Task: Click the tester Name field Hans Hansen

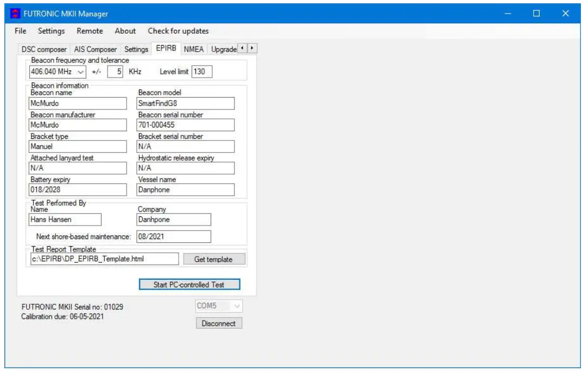Action: coord(65,220)
